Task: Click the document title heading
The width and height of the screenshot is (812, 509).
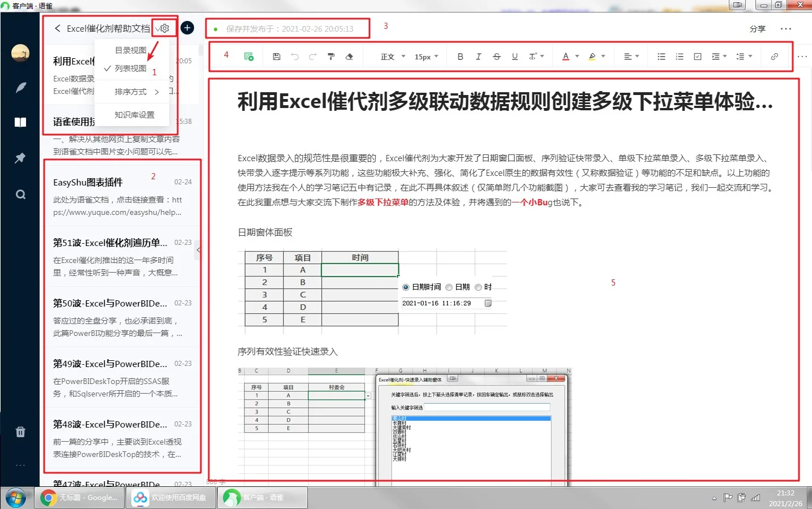Action: [x=505, y=102]
